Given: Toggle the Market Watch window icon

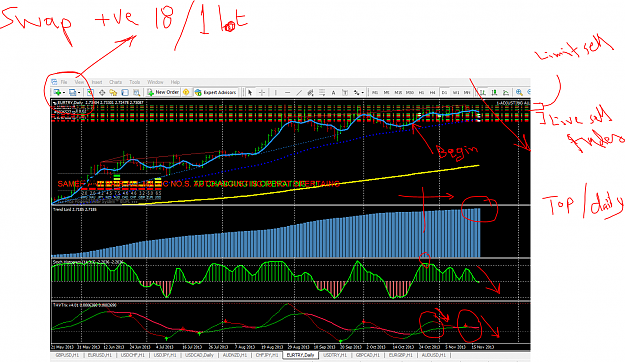Looking at the screenshot, I should tap(90, 92).
